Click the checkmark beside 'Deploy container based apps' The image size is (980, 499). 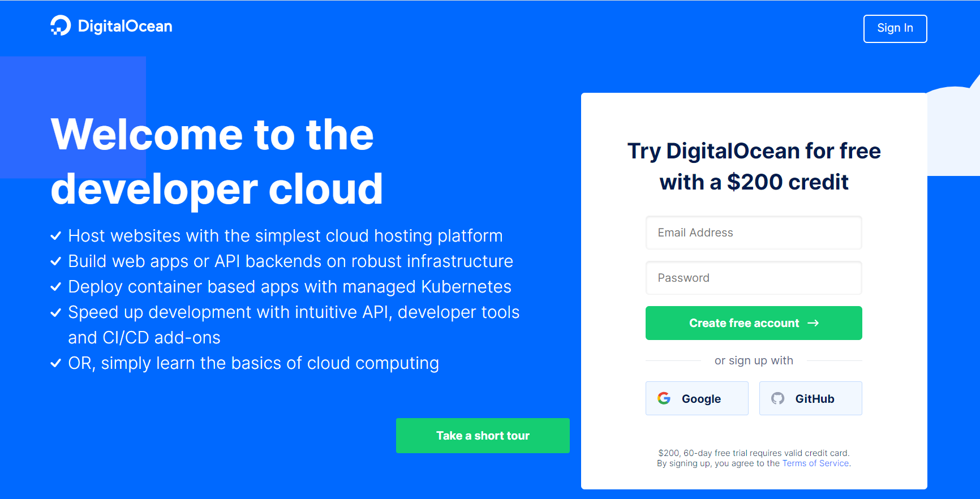click(55, 287)
